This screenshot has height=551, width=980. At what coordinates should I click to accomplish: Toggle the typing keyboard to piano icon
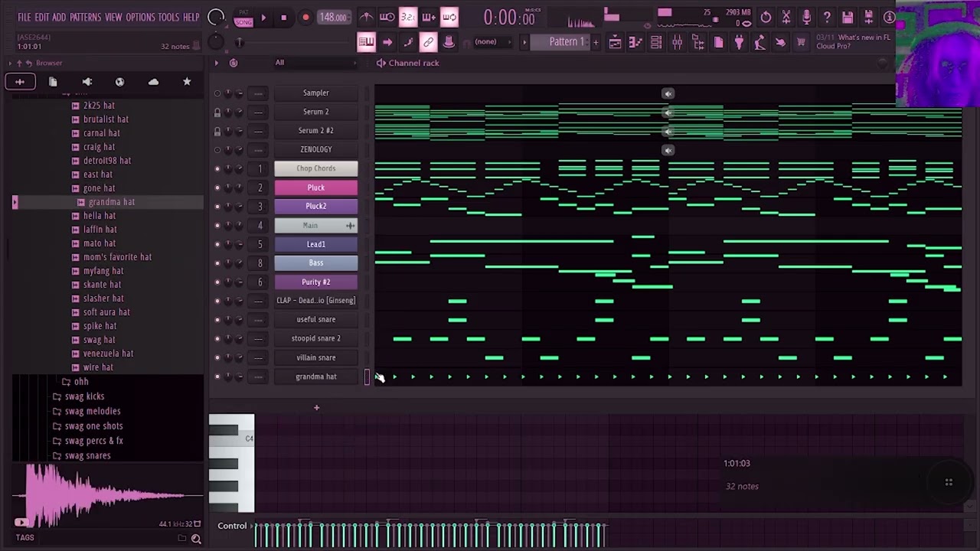(x=366, y=42)
